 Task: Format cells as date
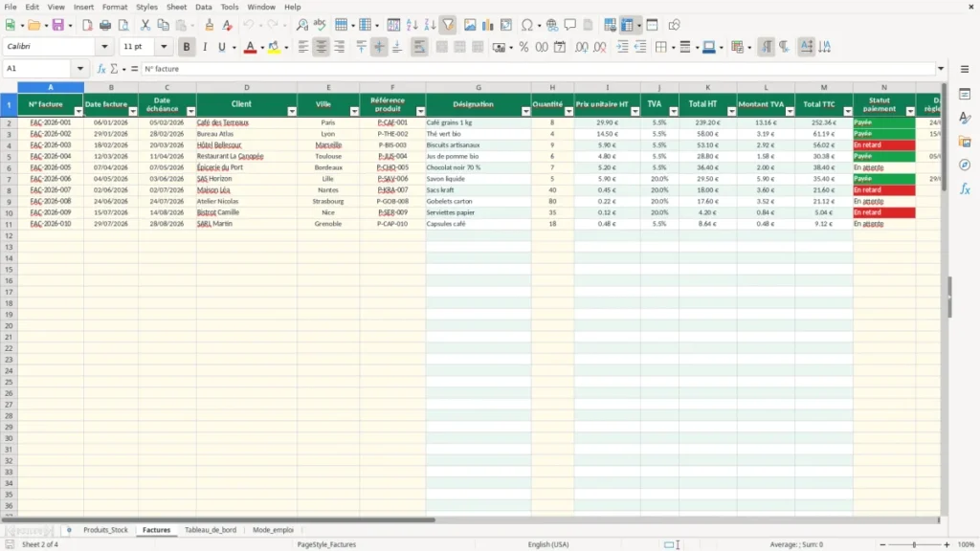(560, 47)
